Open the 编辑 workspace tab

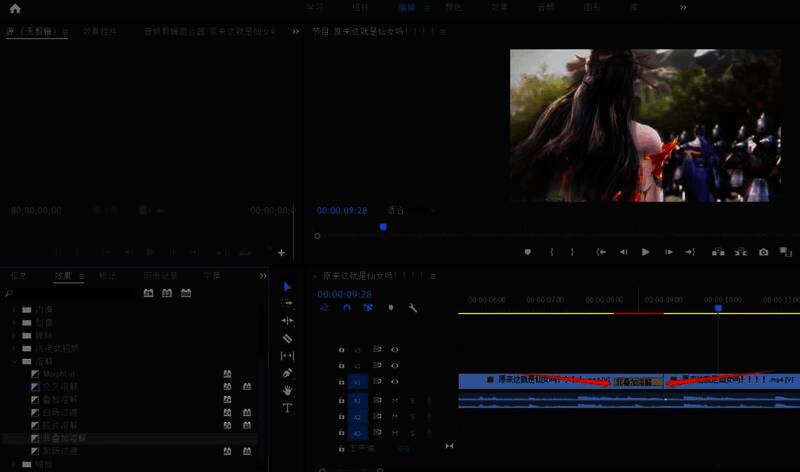(x=407, y=7)
